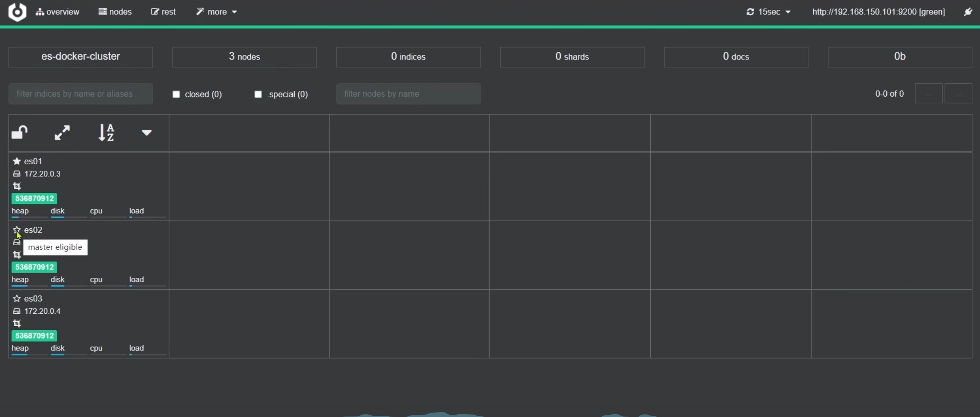Screen dimensions: 980x417
Task: Click the disk icon next to 172.20.0.4
Action: [17, 311]
